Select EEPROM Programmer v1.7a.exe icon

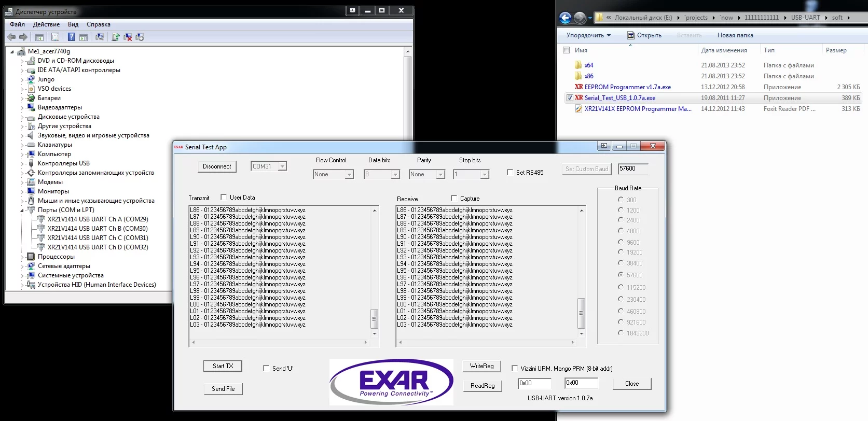pos(578,87)
